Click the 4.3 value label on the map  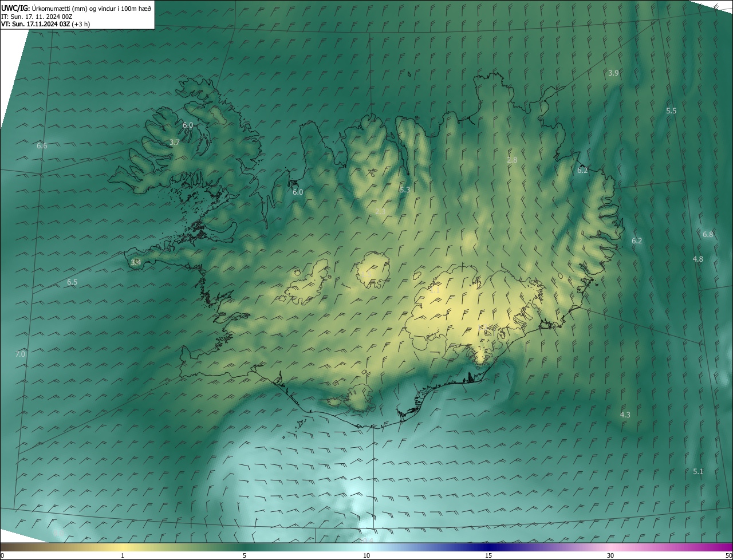pyautogui.click(x=625, y=415)
